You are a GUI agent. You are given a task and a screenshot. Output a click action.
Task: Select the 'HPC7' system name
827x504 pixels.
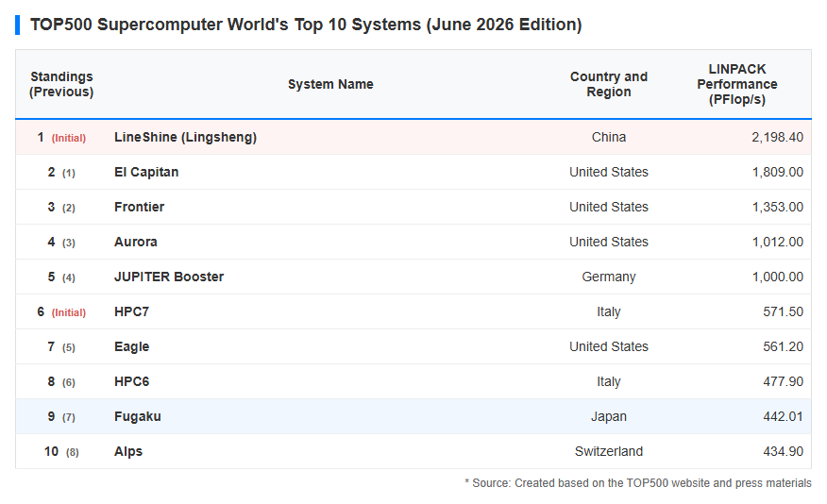pos(132,311)
